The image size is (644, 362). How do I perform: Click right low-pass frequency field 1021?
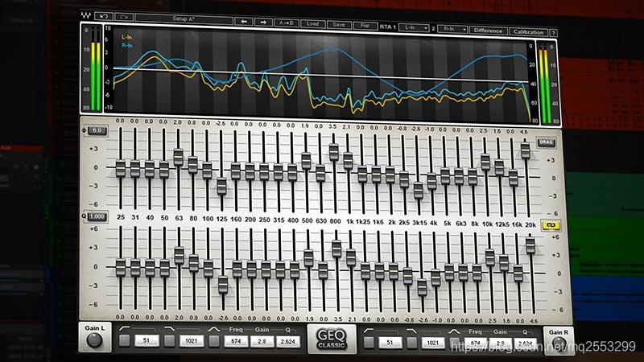point(433,343)
